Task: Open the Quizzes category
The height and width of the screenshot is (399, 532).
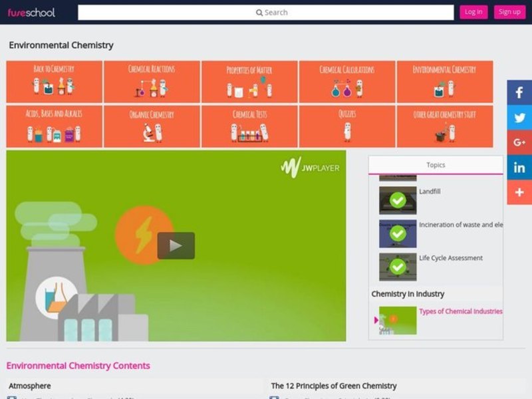Action: coord(347,126)
